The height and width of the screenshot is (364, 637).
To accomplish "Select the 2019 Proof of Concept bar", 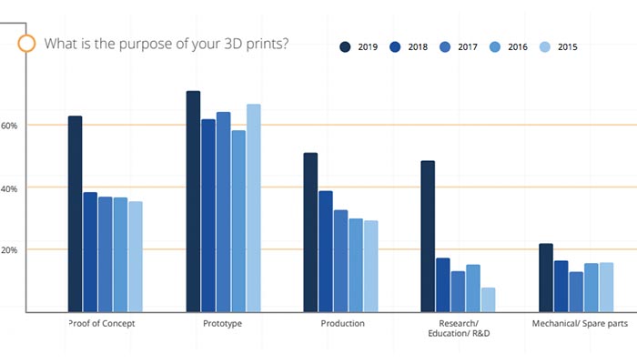I will 75,213.
